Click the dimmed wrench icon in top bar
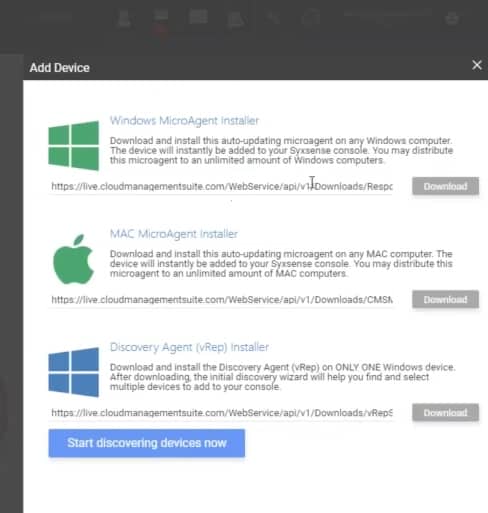This screenshot has height=513, width=488. [x=273, y=18]
